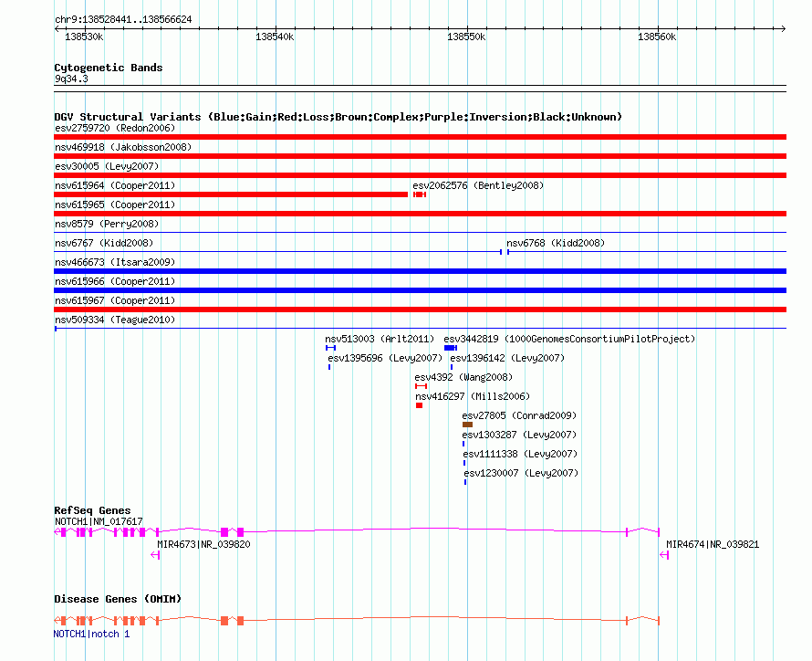Select the blue nsv466673 Itsara2009 gain bar
Image resolution: width=812 pixels, height=661 pixels.
[x=420, y=271]
